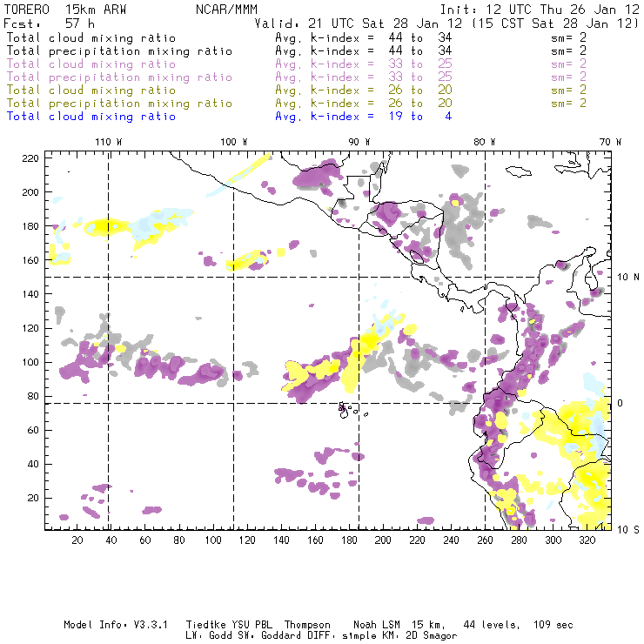Image resolution: width=644 pixels, height=644 pixels.
Task: Click "220" on the vertical axis
Action: (30, 158)
